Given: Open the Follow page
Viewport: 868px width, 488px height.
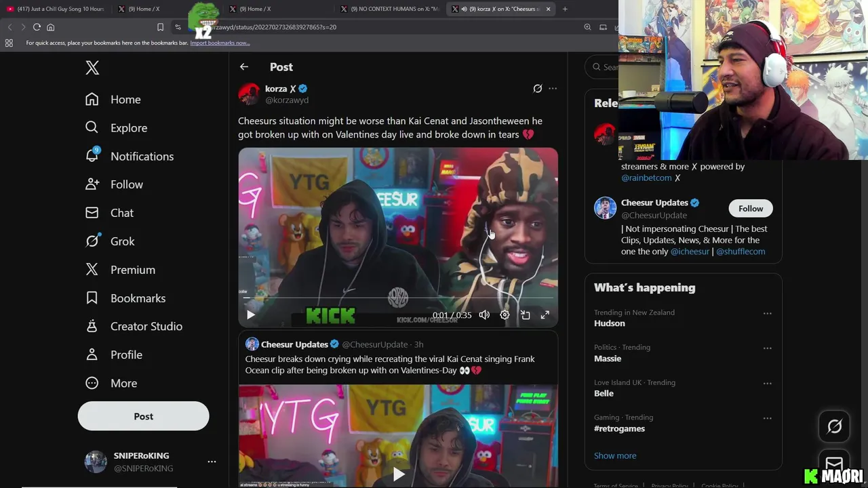Looking at the screenshot, I should 114,184.
